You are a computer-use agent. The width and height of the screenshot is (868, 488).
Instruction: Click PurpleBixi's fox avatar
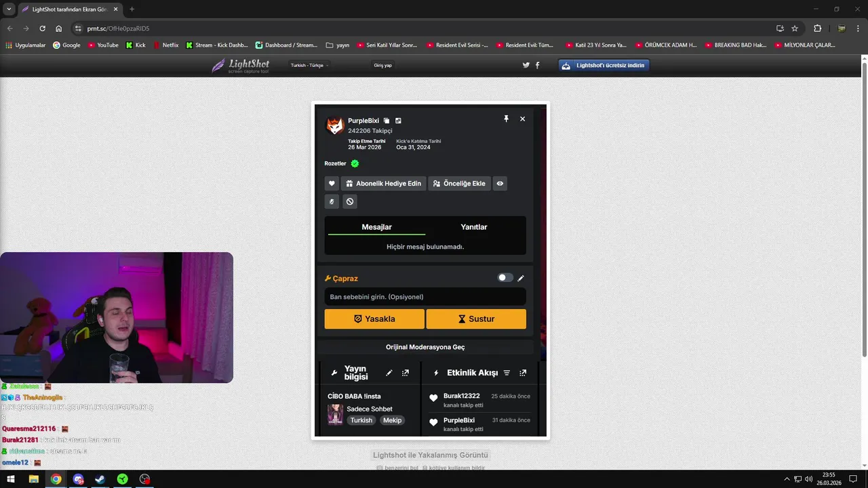[334, 125]
